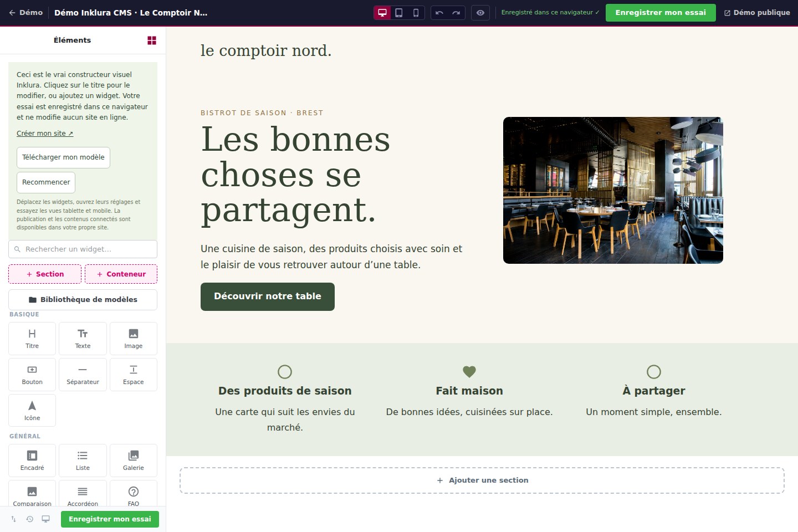
Task: Toggle the preview eye icon
Action: point(480,13)
